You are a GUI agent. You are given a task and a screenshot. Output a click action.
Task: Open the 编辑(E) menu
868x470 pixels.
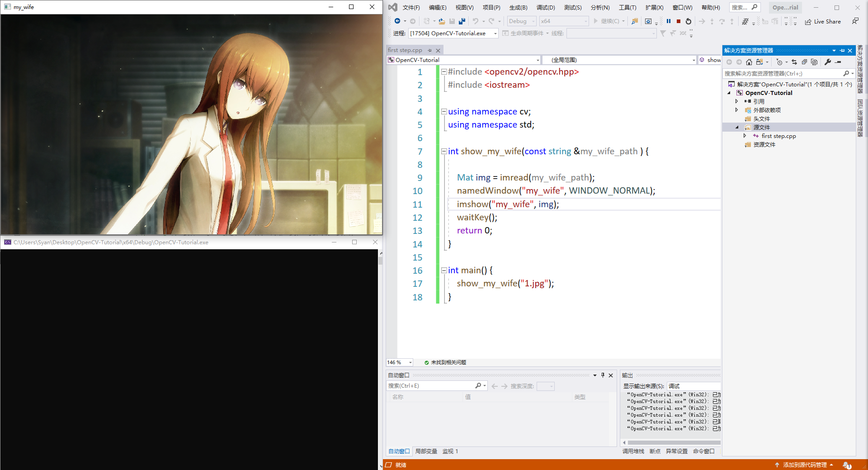pyautogui.click(x=438, y=7)
